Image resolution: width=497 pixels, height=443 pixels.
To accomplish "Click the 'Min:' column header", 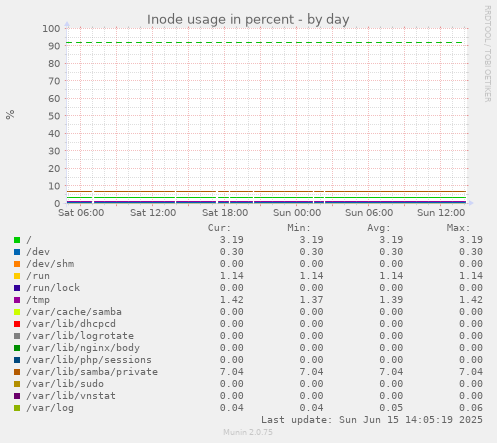I will [x=299, y=228].
